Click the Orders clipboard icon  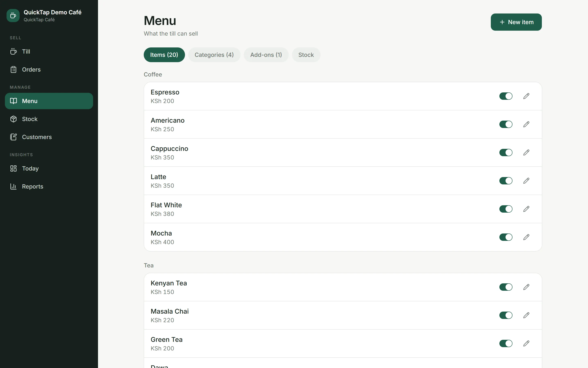pyautogui.click(x=13, y=70)
